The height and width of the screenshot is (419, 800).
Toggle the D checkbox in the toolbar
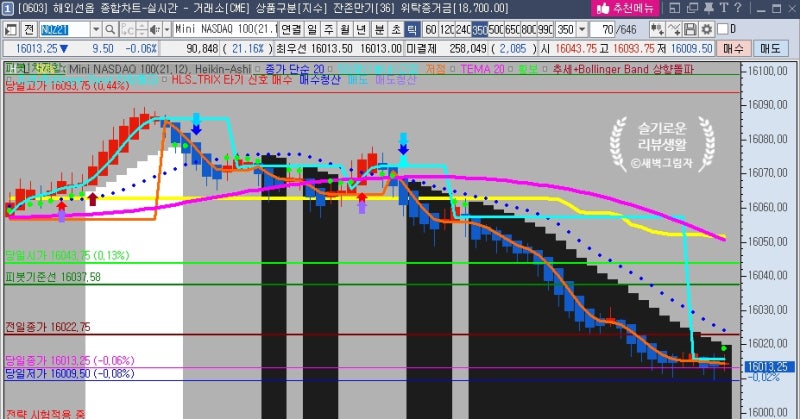click(722, 30)
